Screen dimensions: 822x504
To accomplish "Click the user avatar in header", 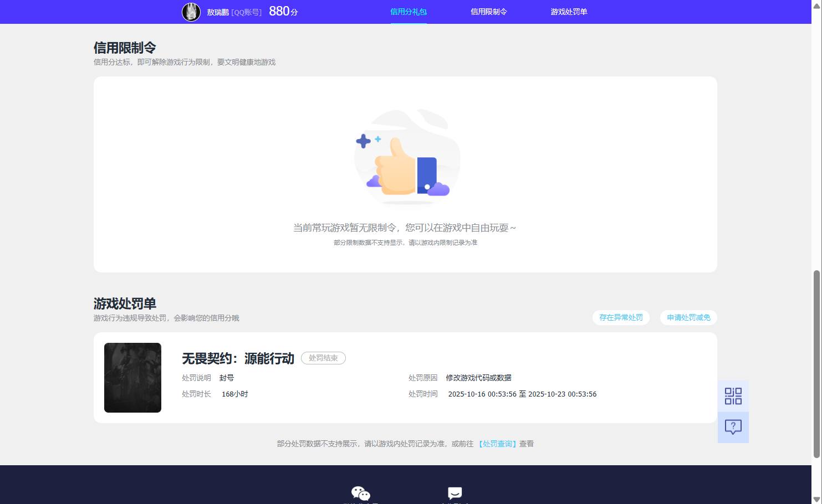I will 191,12.
